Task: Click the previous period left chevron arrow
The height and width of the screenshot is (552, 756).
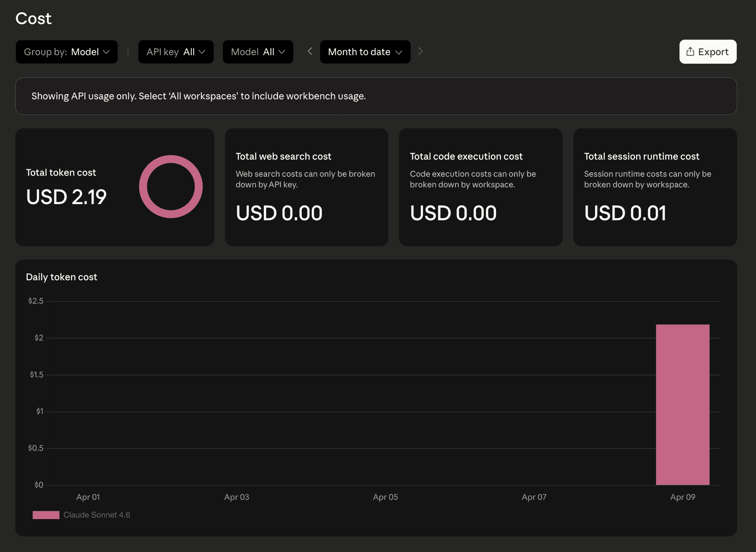Action: point(310,51)
